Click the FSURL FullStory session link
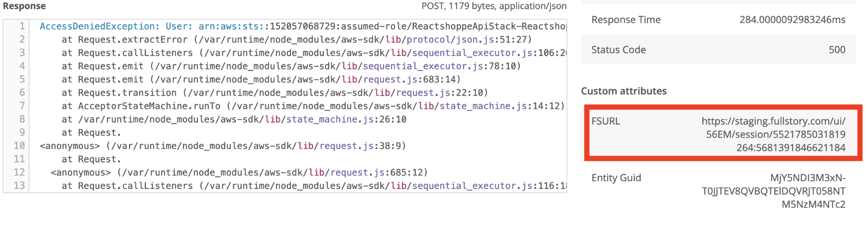The image size is (868, 225). point(774,134)
